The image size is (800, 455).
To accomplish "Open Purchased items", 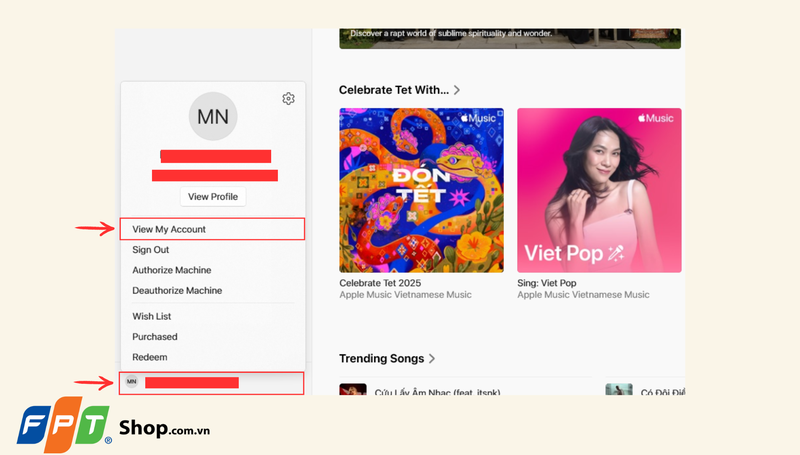I will 155,337.
